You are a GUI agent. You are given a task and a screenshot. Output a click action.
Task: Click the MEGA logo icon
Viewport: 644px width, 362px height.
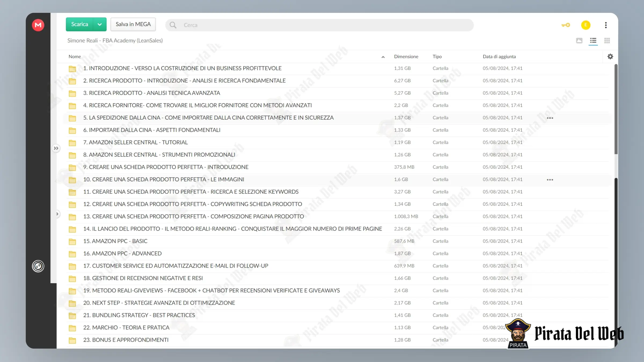point(38,25)
